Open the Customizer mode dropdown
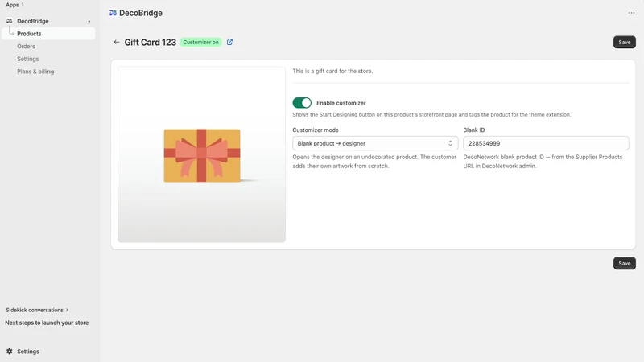This screenshot has height=362, width=644. 375,143
